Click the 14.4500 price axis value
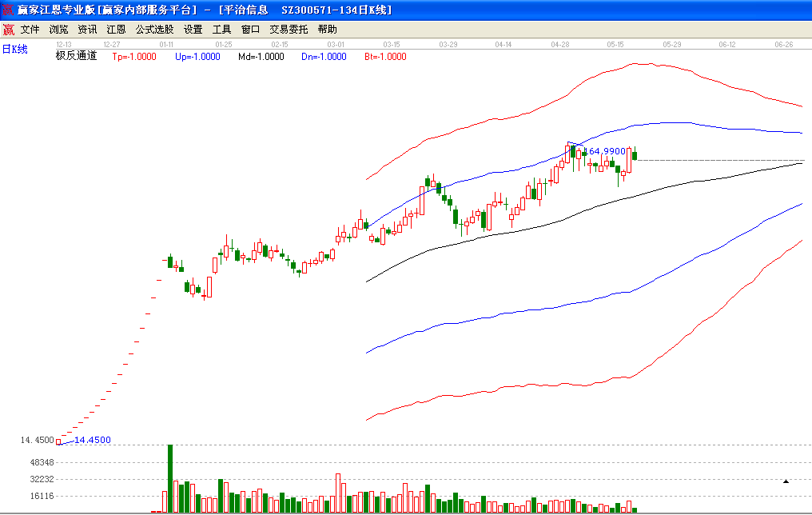Screen dimensions: 812x515 pyautogui.click(x=37, y=440)
